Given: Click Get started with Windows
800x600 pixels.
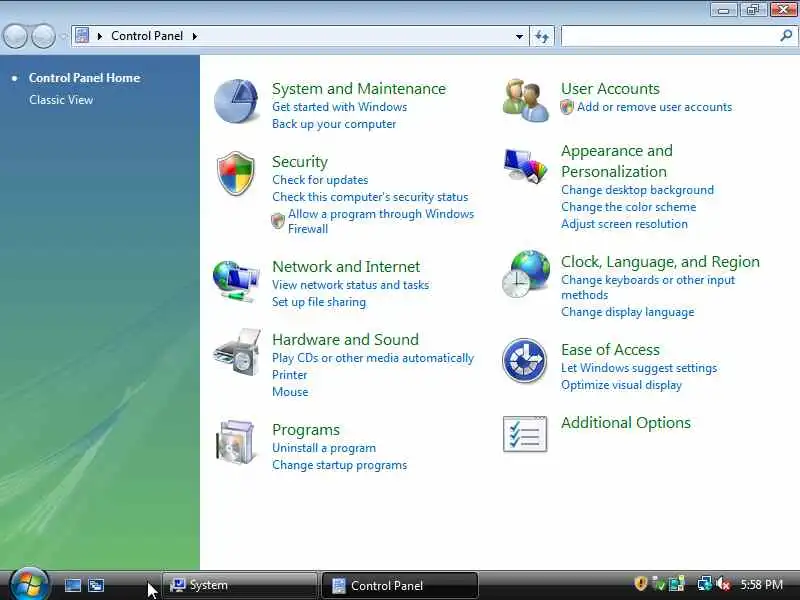Looking at the screenshot, I should 339,107.
